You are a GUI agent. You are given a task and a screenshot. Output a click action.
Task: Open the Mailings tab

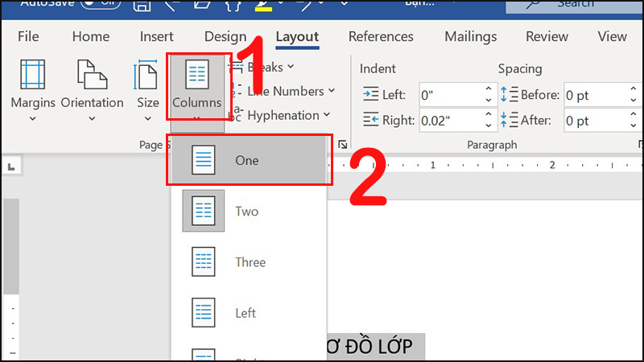[470, 36]
